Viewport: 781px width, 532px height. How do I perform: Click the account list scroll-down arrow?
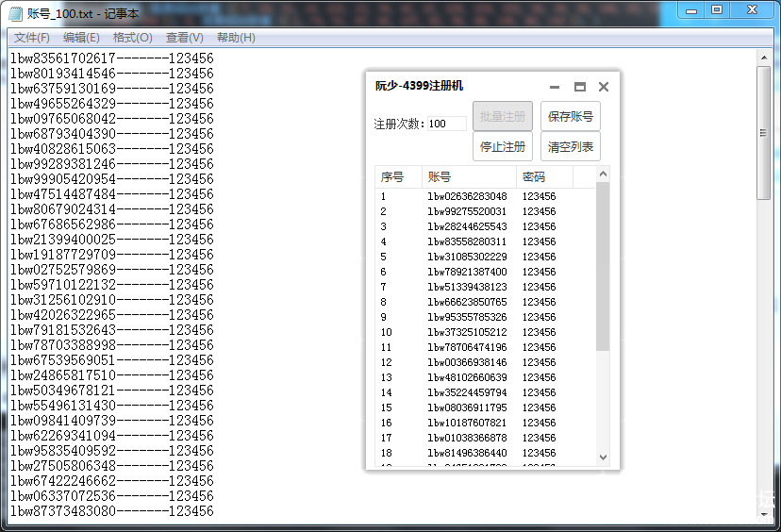[604, 457]
